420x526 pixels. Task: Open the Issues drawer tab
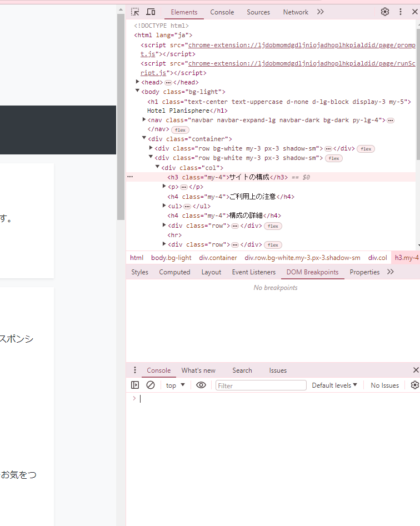(278, 370)
